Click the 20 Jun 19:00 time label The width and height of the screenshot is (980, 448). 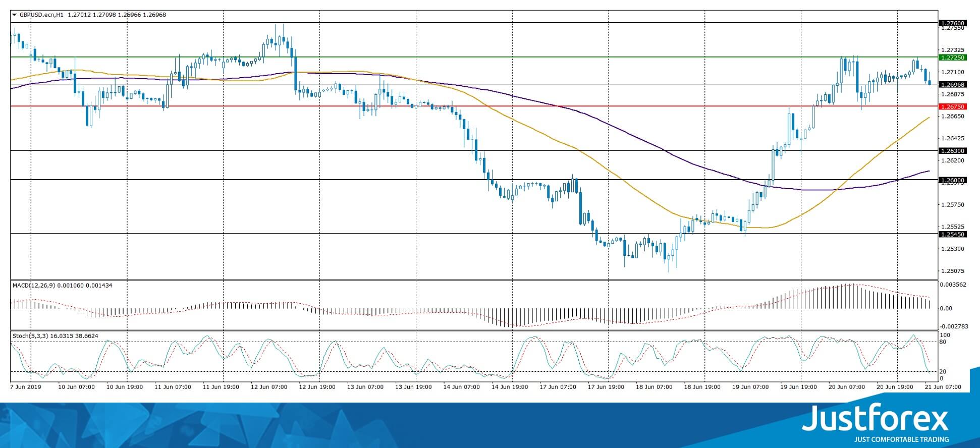point(895,387)
